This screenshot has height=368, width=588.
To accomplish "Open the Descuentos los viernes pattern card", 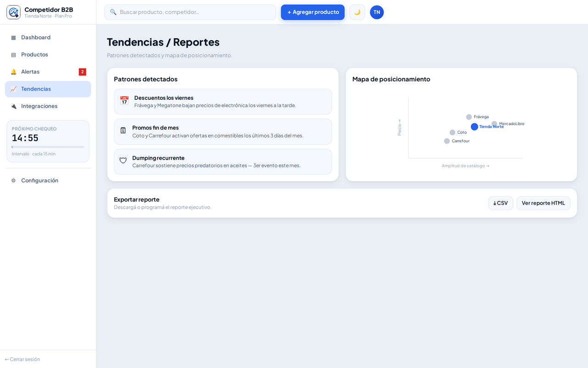I will [x=223, y=102].
